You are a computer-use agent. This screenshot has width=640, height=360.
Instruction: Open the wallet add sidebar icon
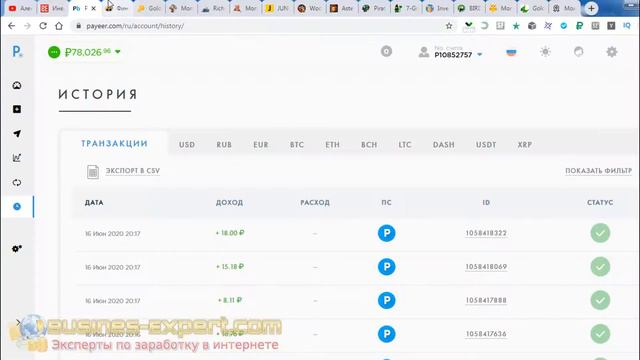[17, 109]
